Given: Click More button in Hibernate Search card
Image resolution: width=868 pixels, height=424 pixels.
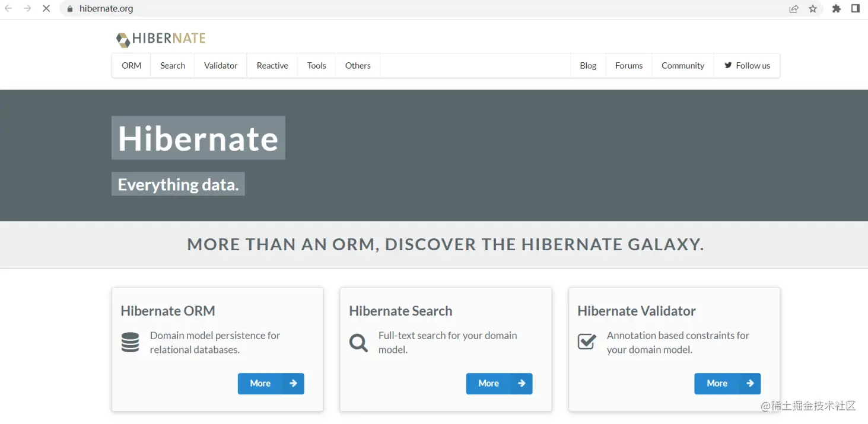Looking at the screenshot, I should (500, 384).
